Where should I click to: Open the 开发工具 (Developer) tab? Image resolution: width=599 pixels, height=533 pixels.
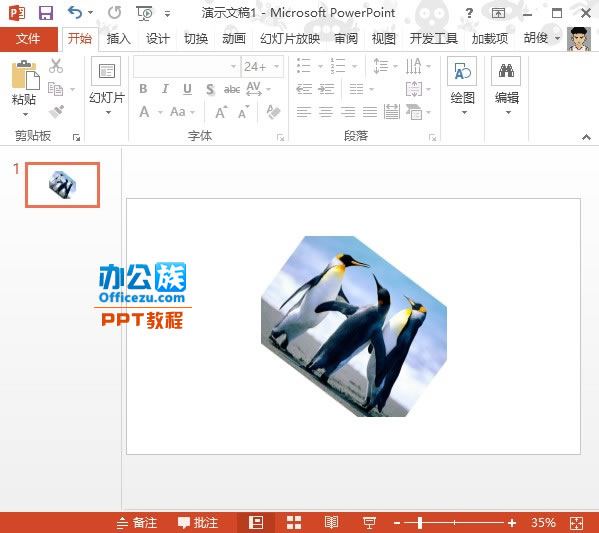(x=434, y=39)
